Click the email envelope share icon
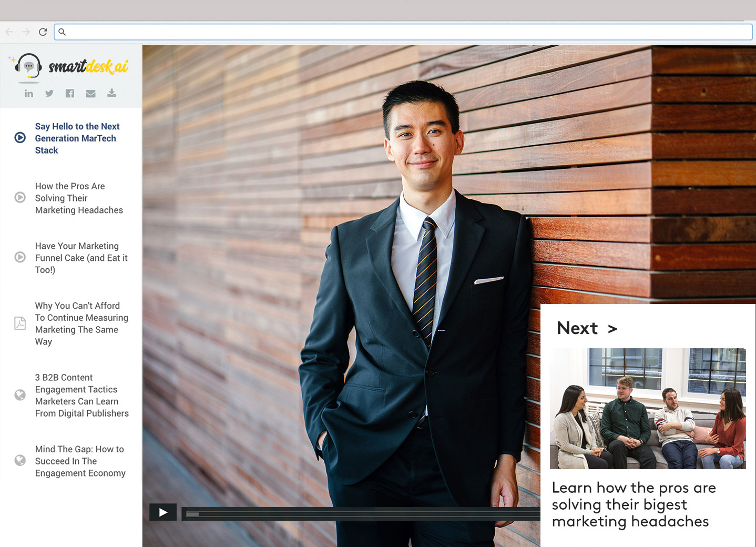The height and width of the screenshot is (547, 756). pyautogui.click(x=90, y=94)
